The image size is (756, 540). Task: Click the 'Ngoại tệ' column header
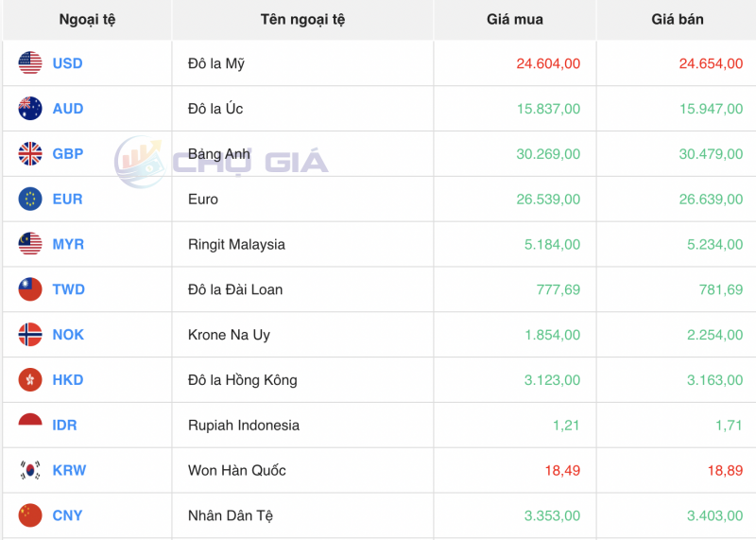click(87, 19)
